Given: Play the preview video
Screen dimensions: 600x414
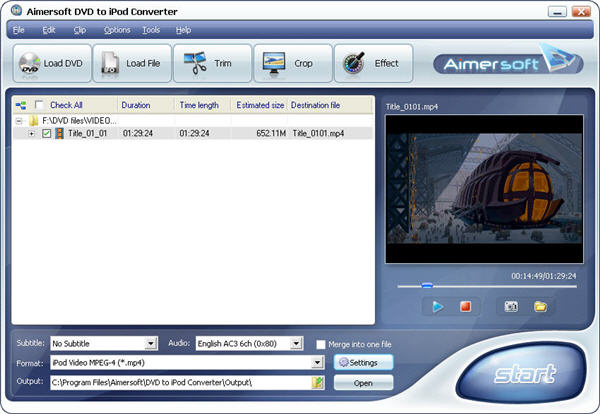Looking at the screenshot, I should tap(438, 306).
